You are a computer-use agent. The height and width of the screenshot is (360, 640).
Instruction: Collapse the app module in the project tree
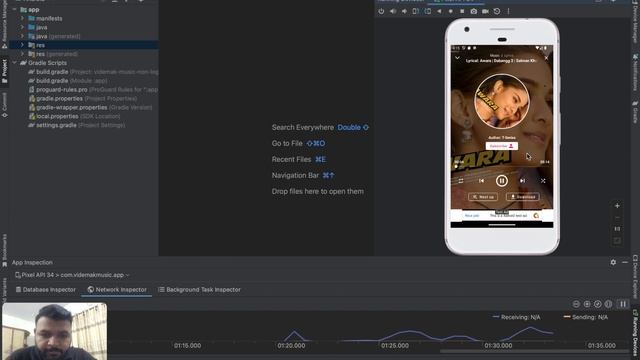click(x=15, y=9)
